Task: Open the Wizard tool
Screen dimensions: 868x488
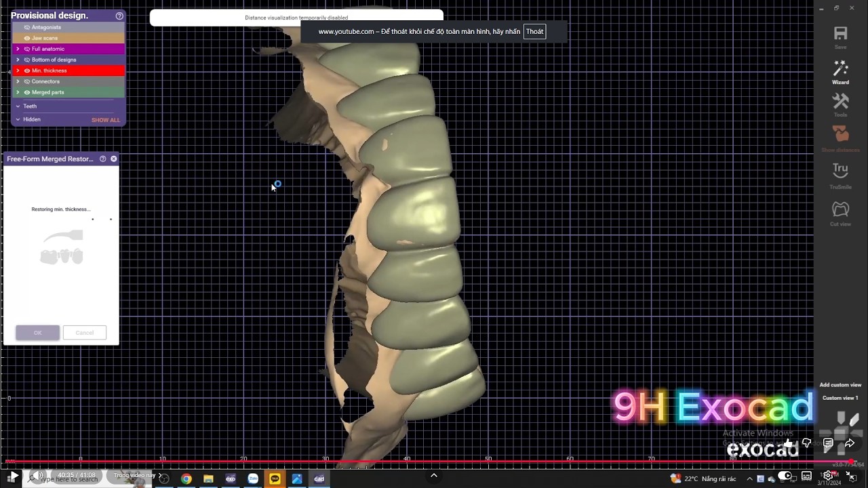Action: click(x=840, y=70)
